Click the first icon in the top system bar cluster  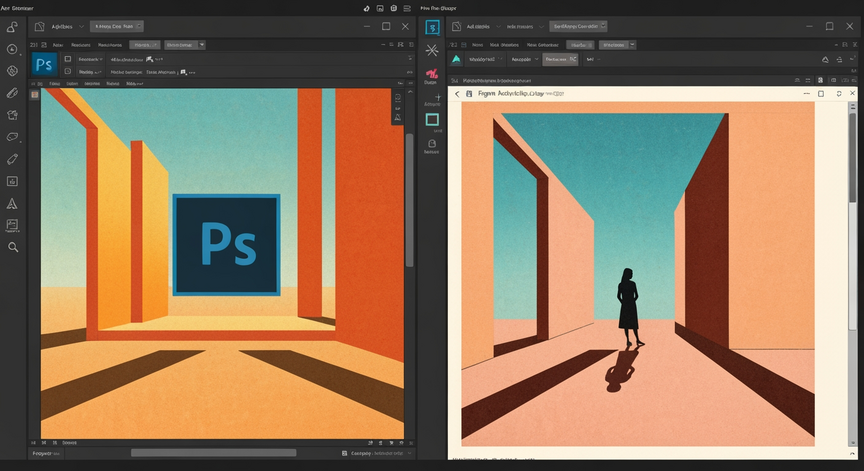click(x=367, y=8)
